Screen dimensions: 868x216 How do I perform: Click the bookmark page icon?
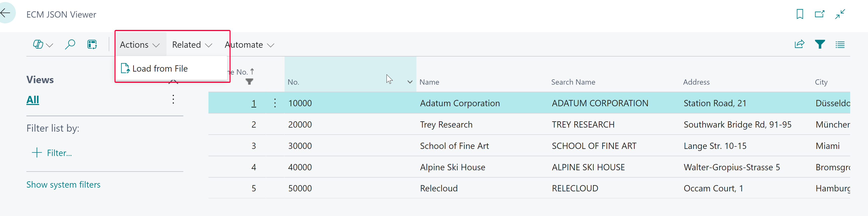(800, 14)
